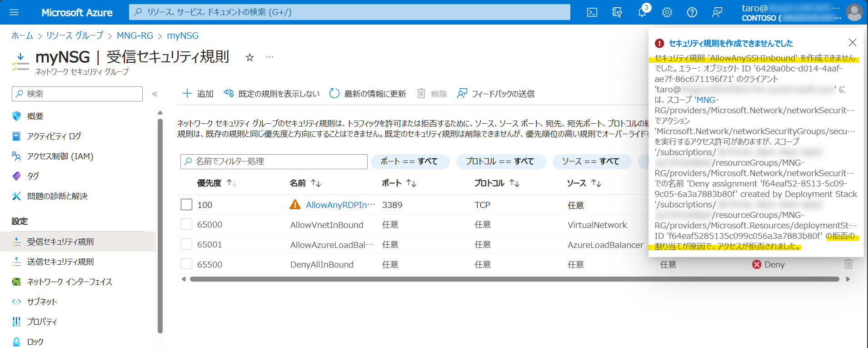Open the Source filter (ソース == すべて)
Screen dimensions: 868x348
click(x=592, y=161)
